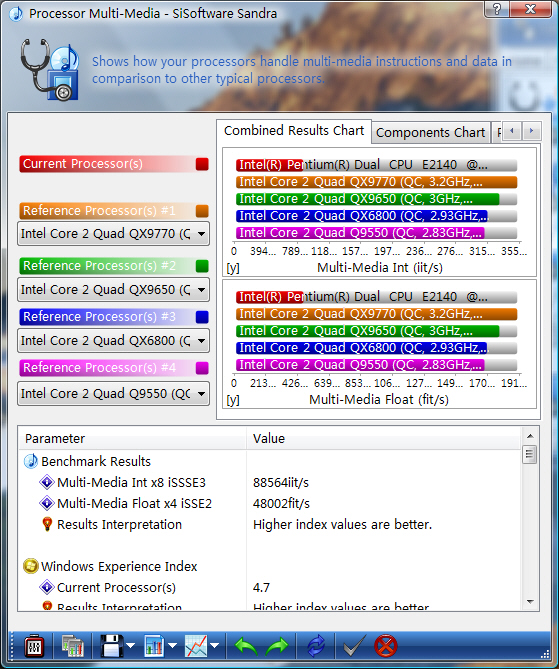
Task: Click the results list scroll up arrow
Action: click(x=530, y=436)
